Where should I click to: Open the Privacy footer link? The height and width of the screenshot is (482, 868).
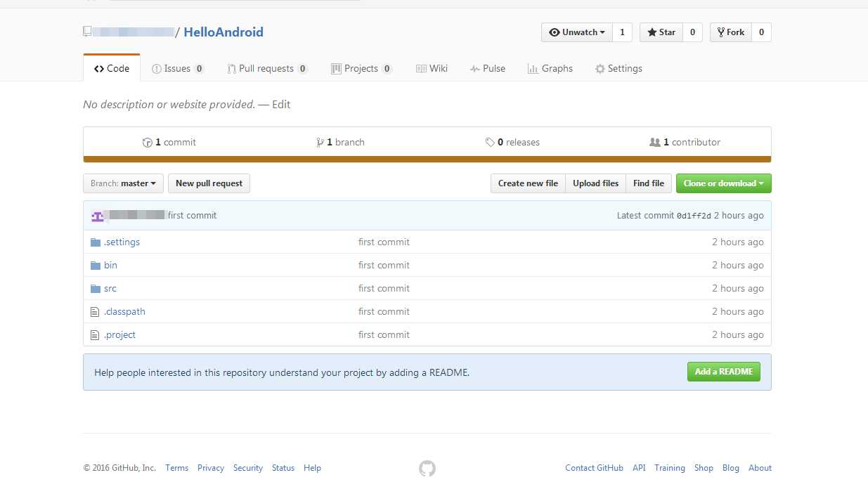click(211, 468)
